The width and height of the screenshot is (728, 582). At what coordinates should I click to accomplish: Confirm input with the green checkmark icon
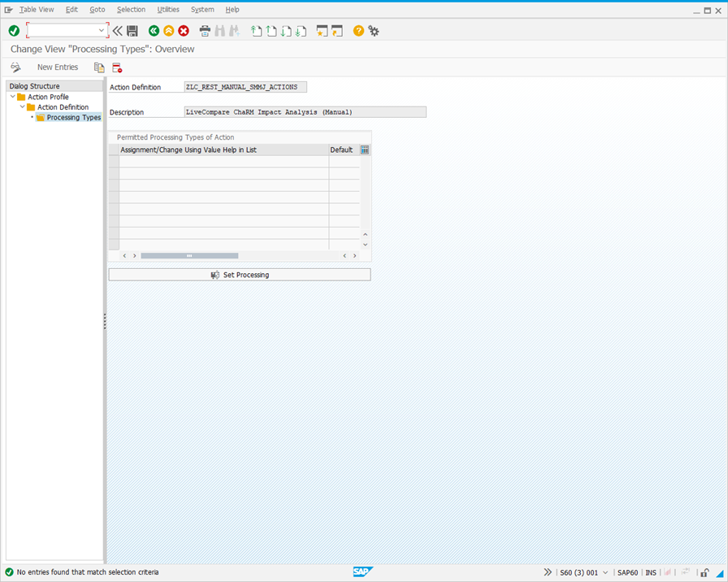coord(13,30)
